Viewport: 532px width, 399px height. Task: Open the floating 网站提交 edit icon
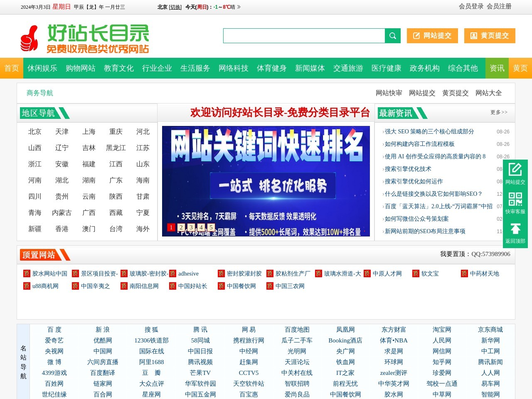[x=515, y=170]
